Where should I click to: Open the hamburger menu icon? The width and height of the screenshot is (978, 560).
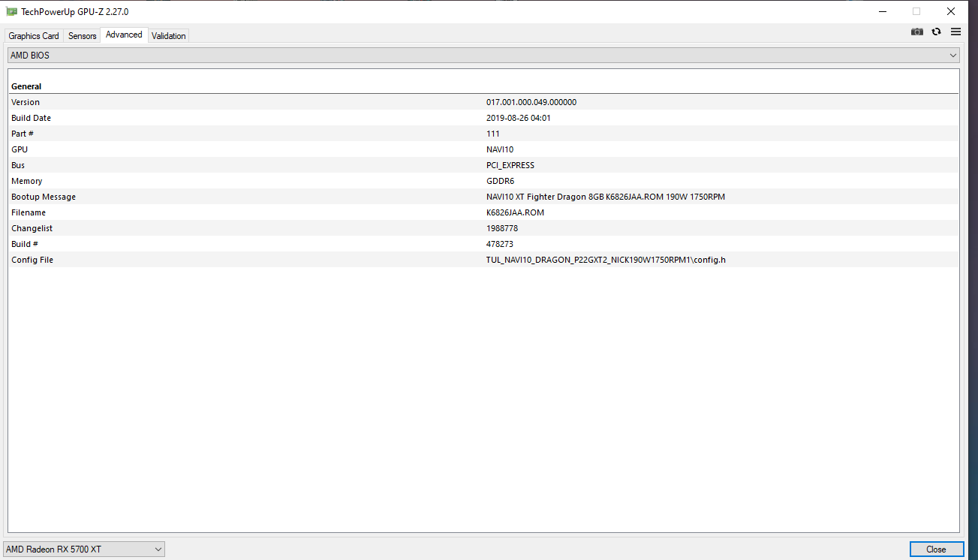(x=955, y=32)
